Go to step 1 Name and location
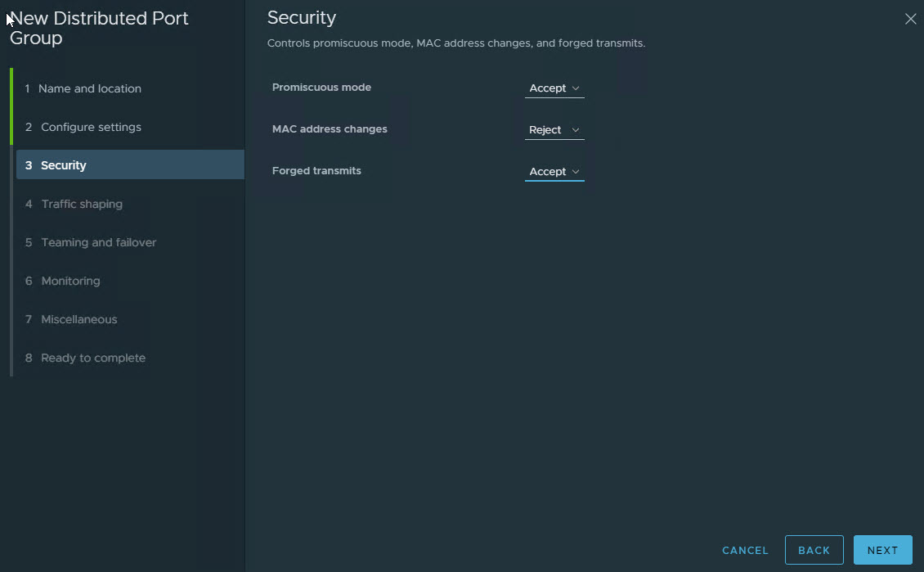The width and height of the screenshot is (924, 572). pos(90,88)
